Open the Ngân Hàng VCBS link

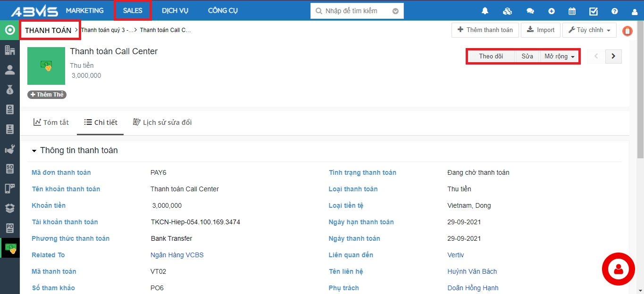click(177, 255)
